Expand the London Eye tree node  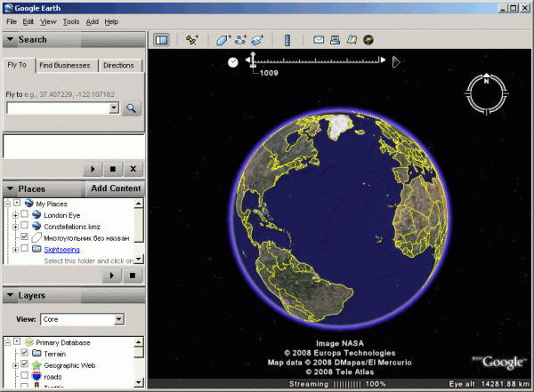pos(15,215)
